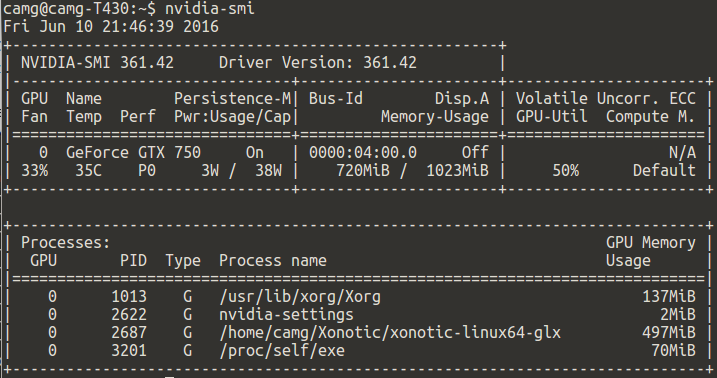Click the shell prompt 'camg@camg-T430:~$'
This screenshot has width=717, height=378.
click(x=80, y=8)
